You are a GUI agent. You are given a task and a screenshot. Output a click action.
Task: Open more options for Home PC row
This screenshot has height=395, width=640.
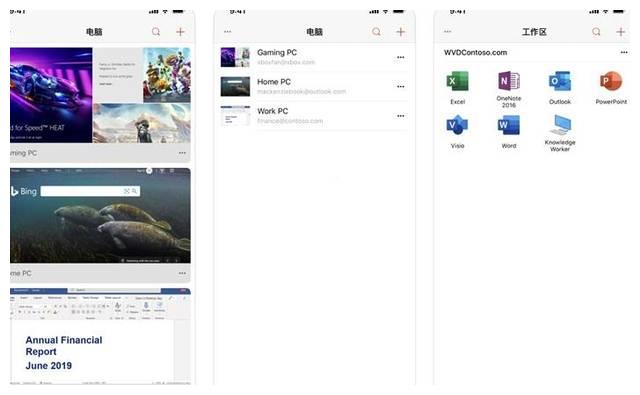coord(400,87)
